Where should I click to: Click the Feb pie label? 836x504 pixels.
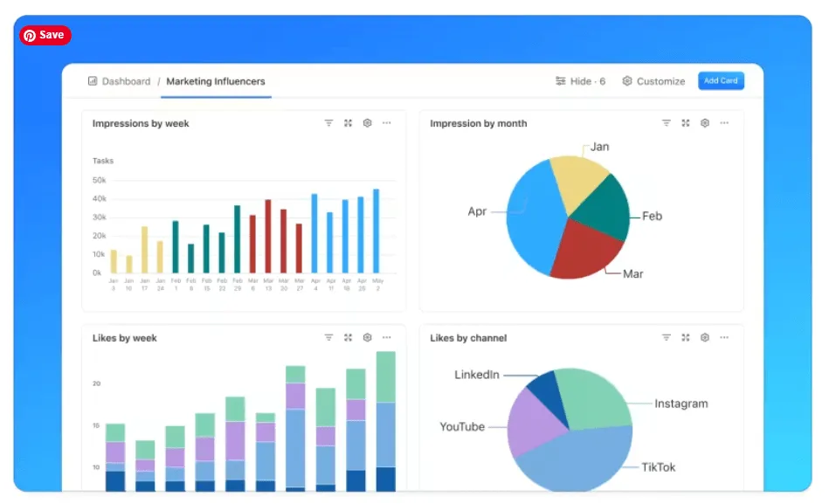(x=652, y=216)
